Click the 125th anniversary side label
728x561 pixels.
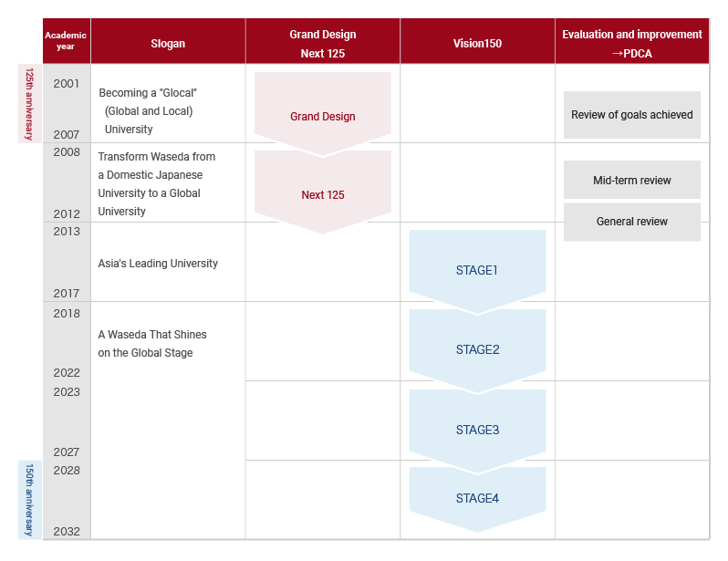[30, 104]
